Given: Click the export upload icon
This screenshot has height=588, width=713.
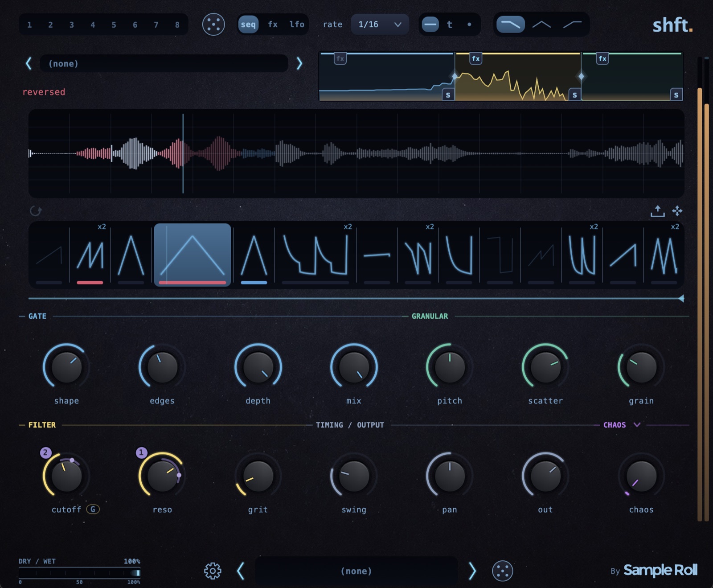Looking at the screenshot, I should [x=657, y=211].
